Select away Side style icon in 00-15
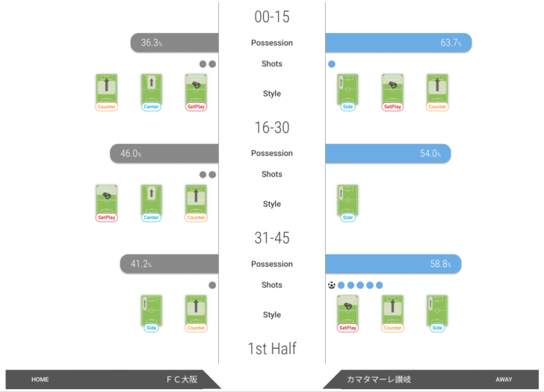544x392 pixels. (x=347, y=92)
